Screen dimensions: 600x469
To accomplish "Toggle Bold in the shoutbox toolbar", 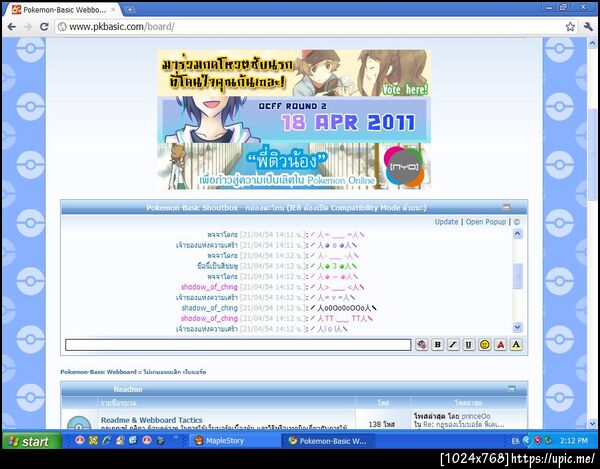I will click(x=437, y=345).
